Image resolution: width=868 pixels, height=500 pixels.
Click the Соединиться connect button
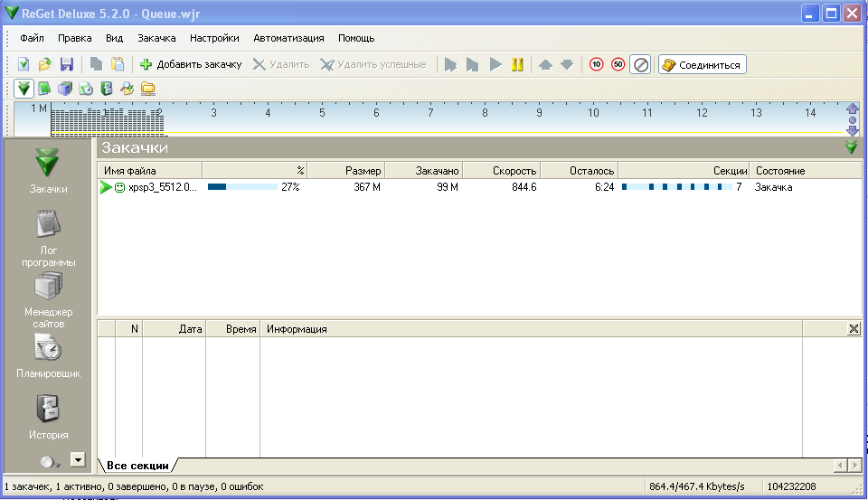click(703, 65)
